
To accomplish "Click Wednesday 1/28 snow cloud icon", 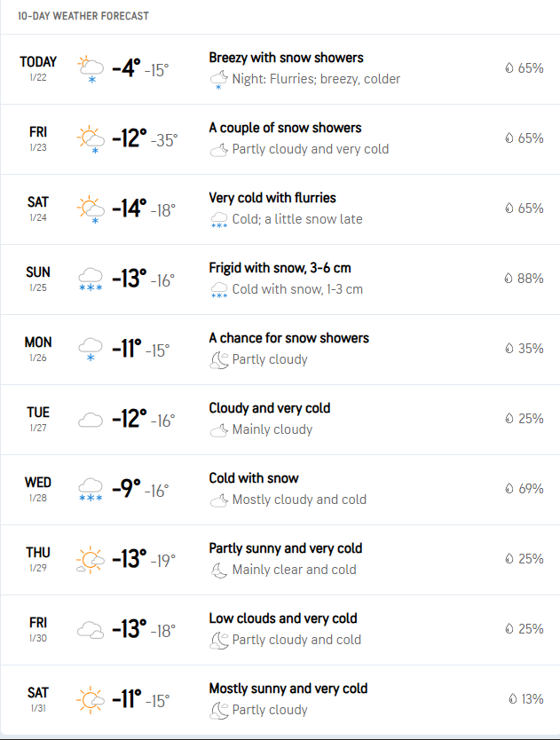I will pyautogui.click(x=91, y=489).
